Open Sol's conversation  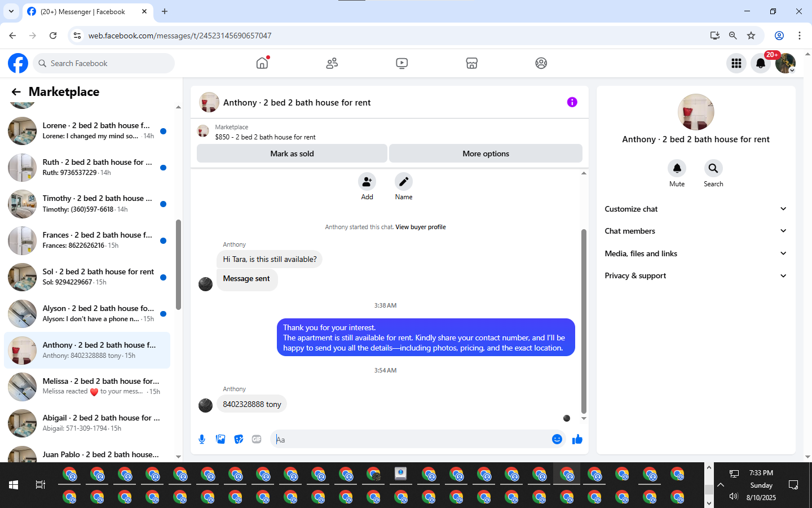click(87, 277)
